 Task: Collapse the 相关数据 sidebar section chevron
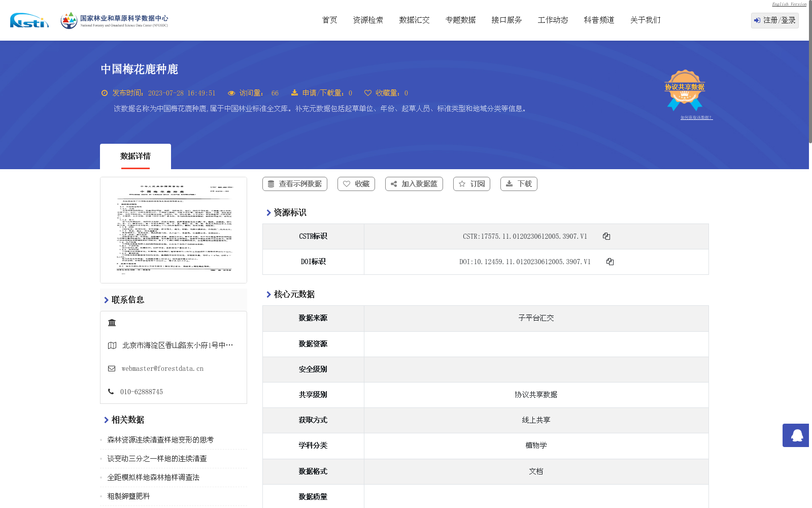tap(105, 420)
